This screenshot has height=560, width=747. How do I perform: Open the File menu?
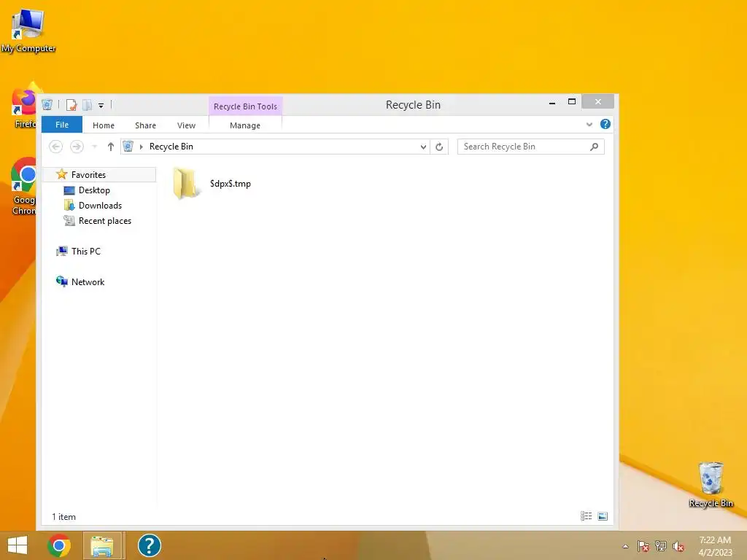coord(62,125)
